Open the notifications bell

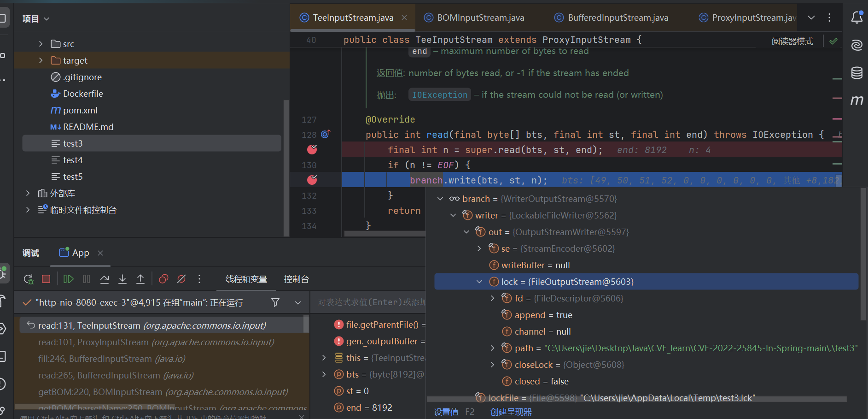click(857, 18)
